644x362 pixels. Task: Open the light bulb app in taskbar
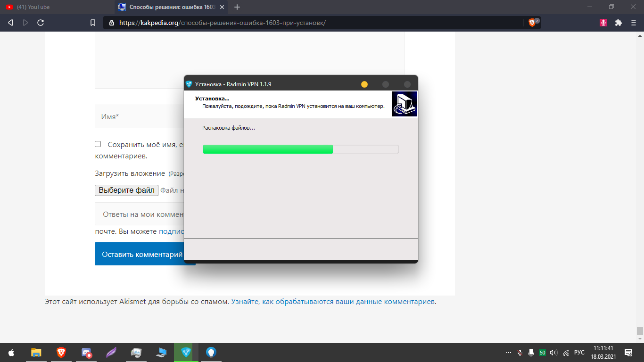(x=211, y=352)
